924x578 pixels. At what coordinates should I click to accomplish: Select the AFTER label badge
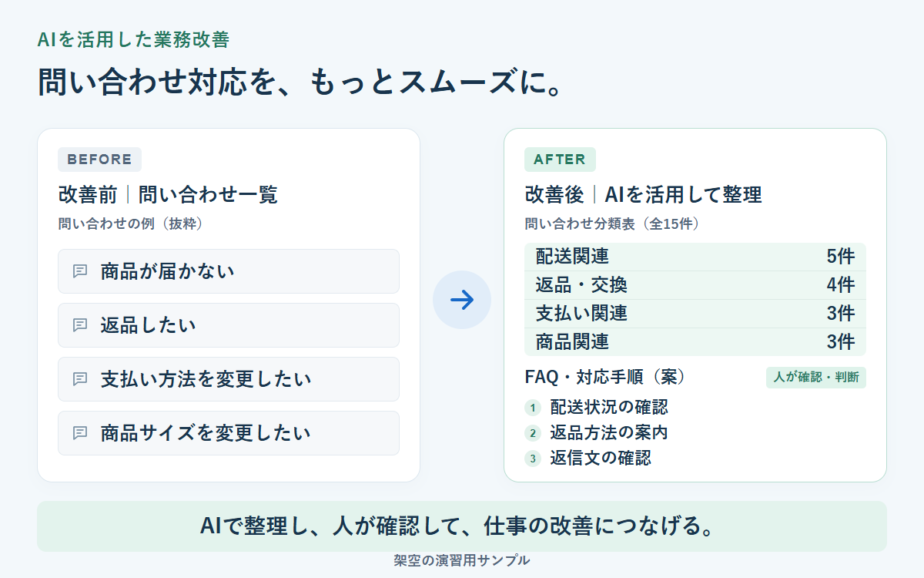point(560,160)
